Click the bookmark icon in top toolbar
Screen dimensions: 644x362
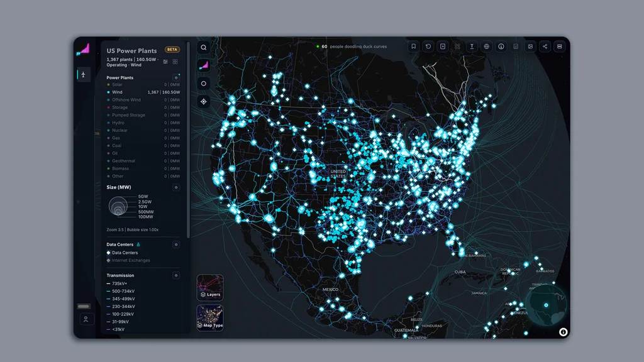pyautogui.click(x=414, y=47)
